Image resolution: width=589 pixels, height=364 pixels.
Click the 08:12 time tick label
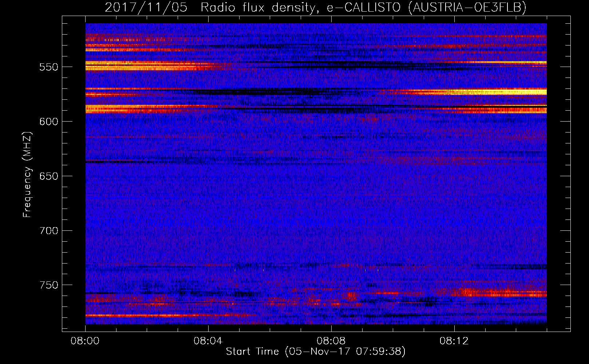[x=454, y=341]
